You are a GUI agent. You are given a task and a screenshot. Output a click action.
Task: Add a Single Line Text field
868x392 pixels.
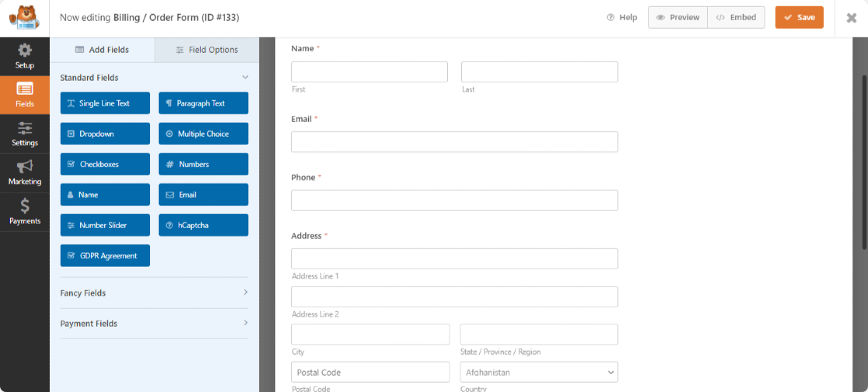pyautogui.click(x=105, y=103)
